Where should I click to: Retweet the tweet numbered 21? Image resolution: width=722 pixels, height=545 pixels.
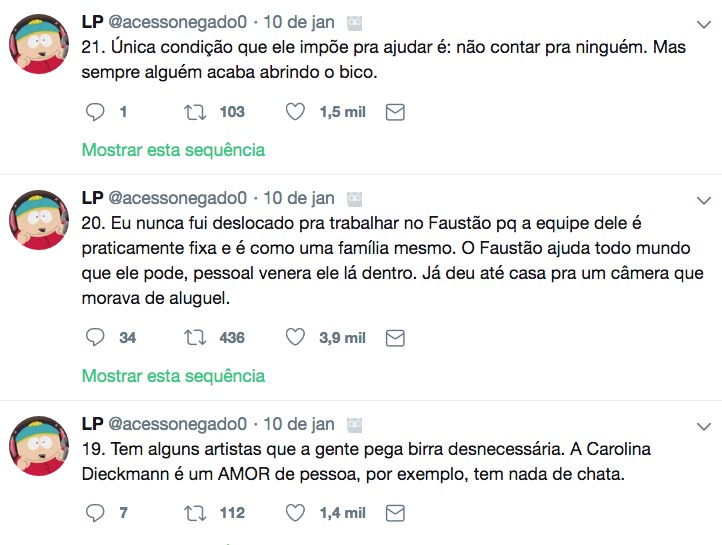coord(195,112)
